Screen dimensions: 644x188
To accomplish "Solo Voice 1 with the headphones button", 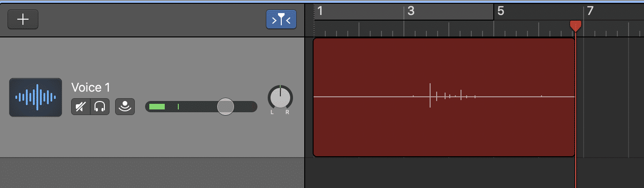I will (100, 107).
